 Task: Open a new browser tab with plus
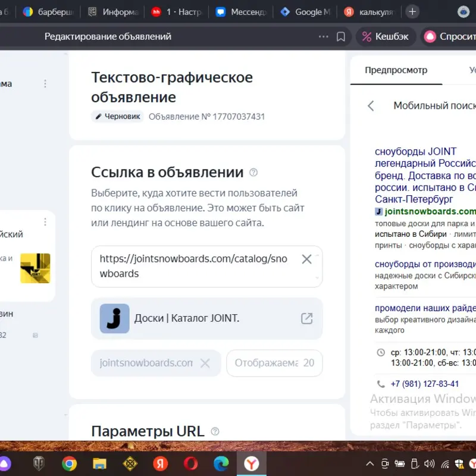click(412, 12)
